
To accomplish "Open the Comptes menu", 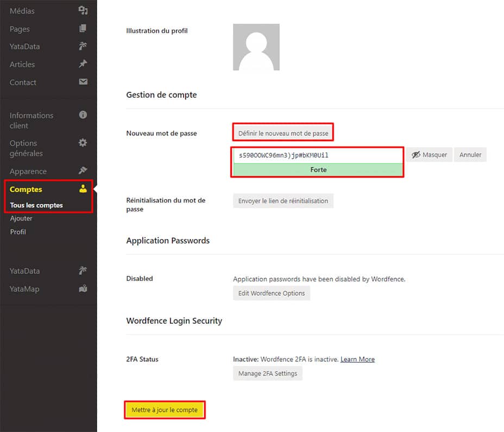I will coord(26,189).
